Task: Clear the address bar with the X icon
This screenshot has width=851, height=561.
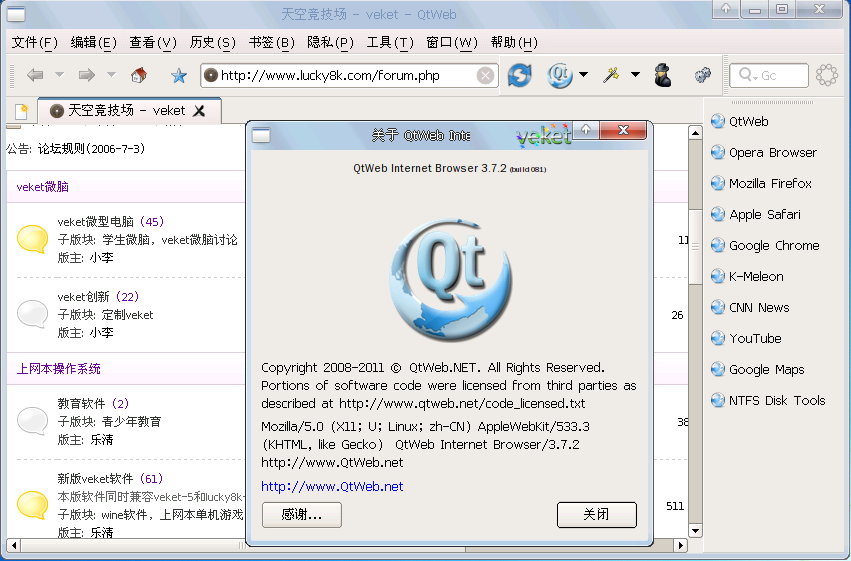Action: (x=485, y=75)
